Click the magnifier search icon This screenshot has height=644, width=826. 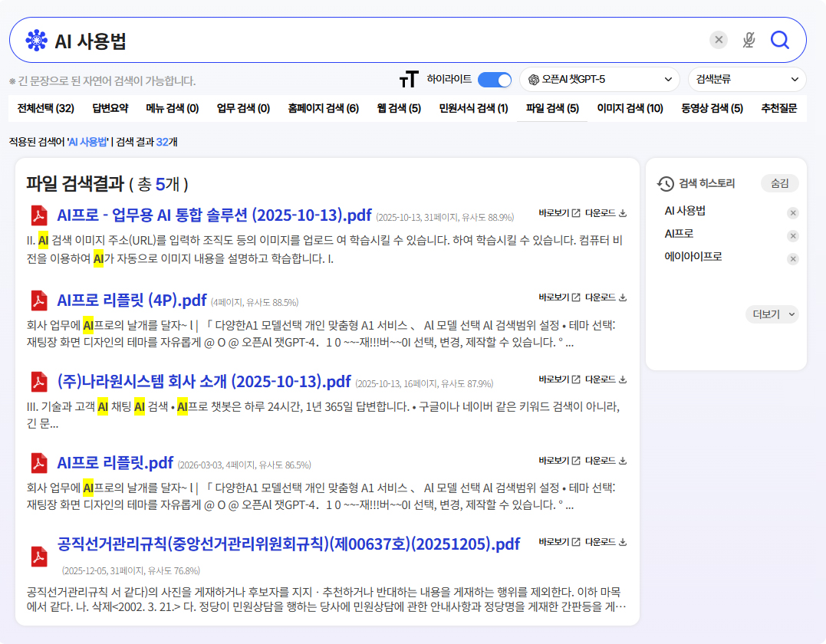(779, 40)
